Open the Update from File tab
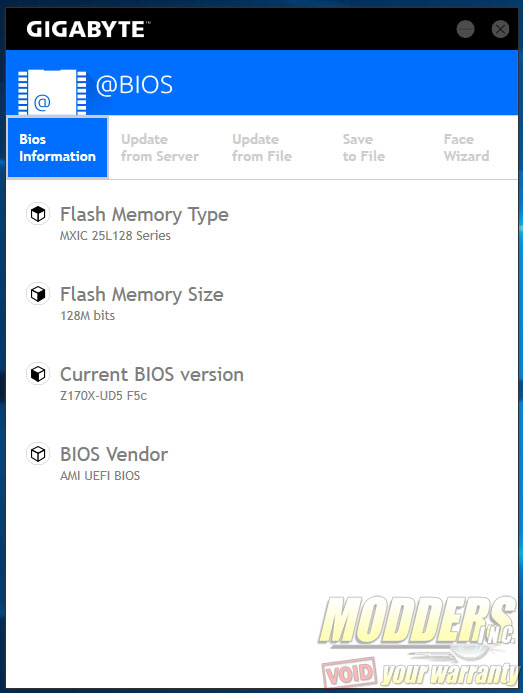This screenshot has width=523, height=693. click(x=262, y=147)
